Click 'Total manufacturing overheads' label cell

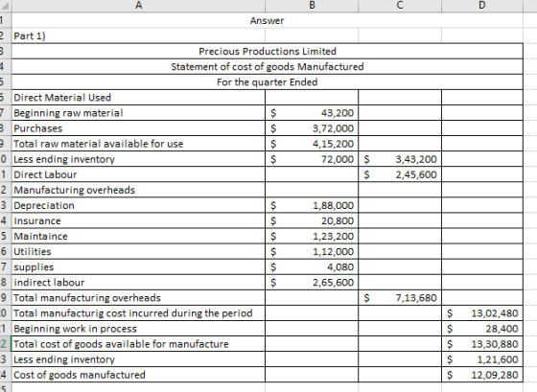(138, 298)
